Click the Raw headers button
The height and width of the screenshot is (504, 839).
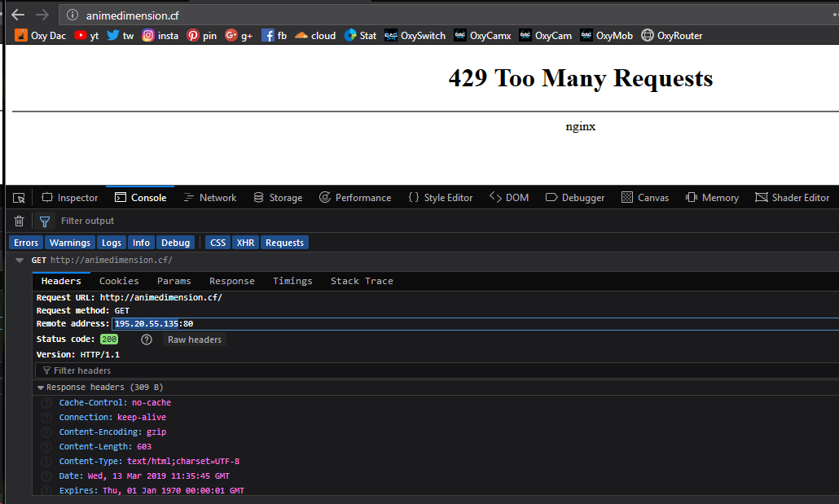[194, 339]
